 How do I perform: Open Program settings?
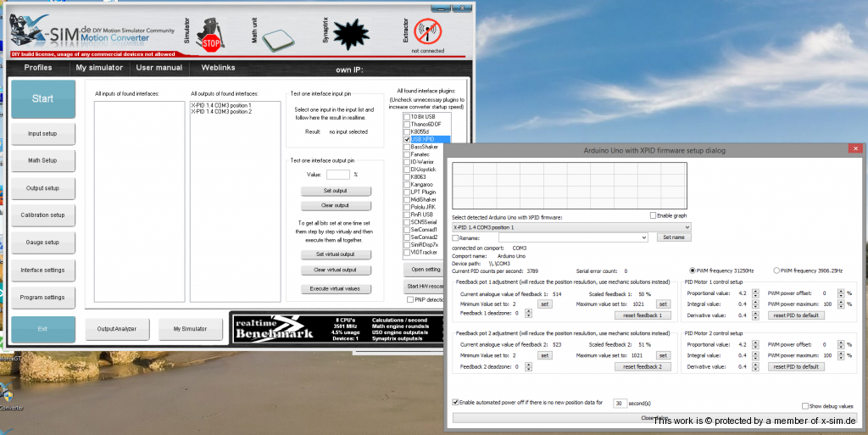tap(42, 297)
